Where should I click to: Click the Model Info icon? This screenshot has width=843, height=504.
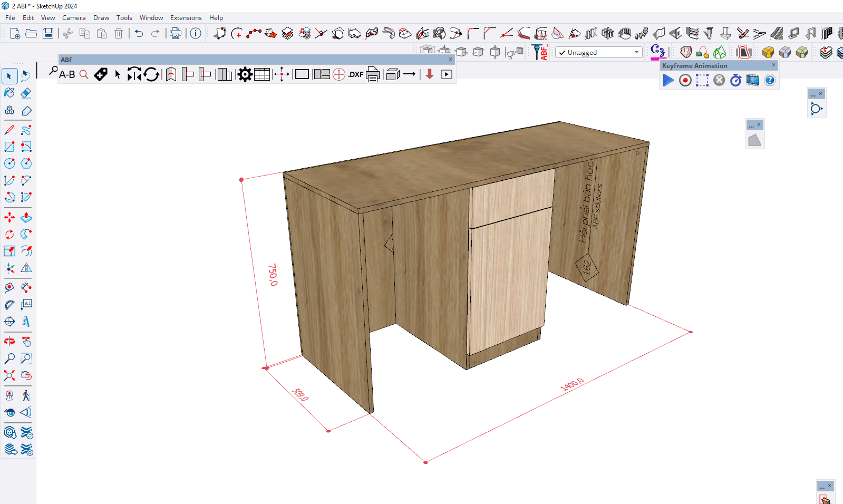(196, 33)
